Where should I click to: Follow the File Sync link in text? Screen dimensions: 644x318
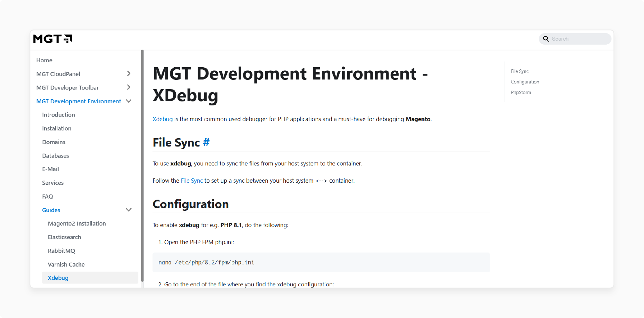click(x=192, y=181)
